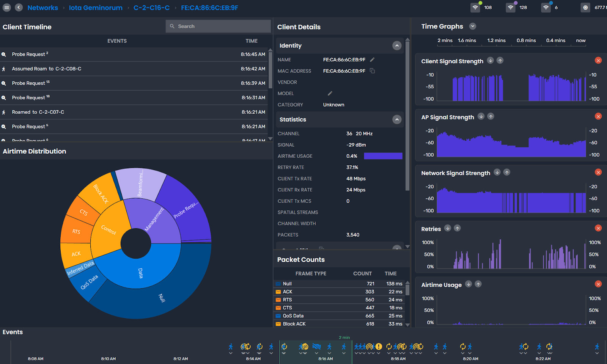Click the wifi icon showing 108
This screenshot has height=364, width=607.
pos(475,8)
